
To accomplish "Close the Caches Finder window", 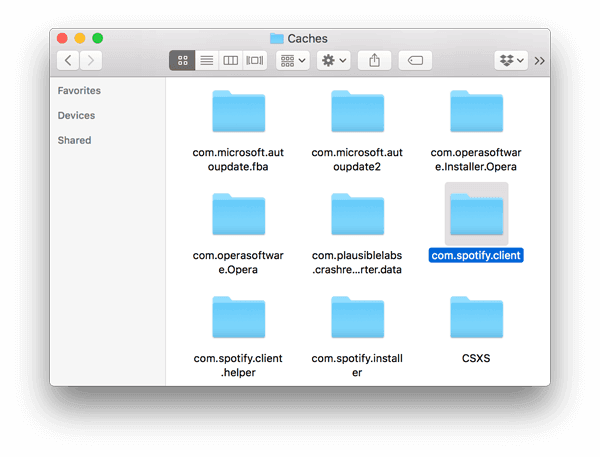I will [x=62, y=38].
